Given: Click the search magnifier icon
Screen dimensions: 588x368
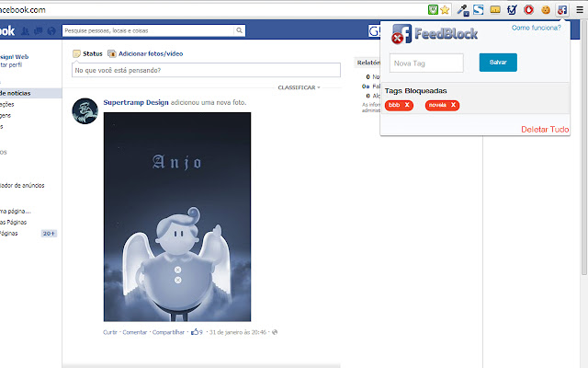Looking at the screenshot, I should (x=239, y=30).
